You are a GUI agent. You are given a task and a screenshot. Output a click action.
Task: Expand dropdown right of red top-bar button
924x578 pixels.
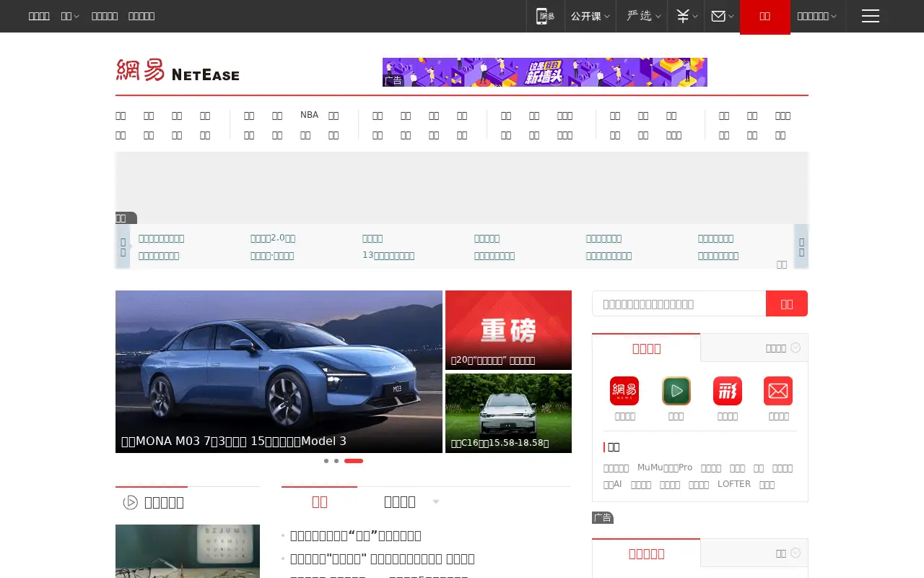pos(816,16)
